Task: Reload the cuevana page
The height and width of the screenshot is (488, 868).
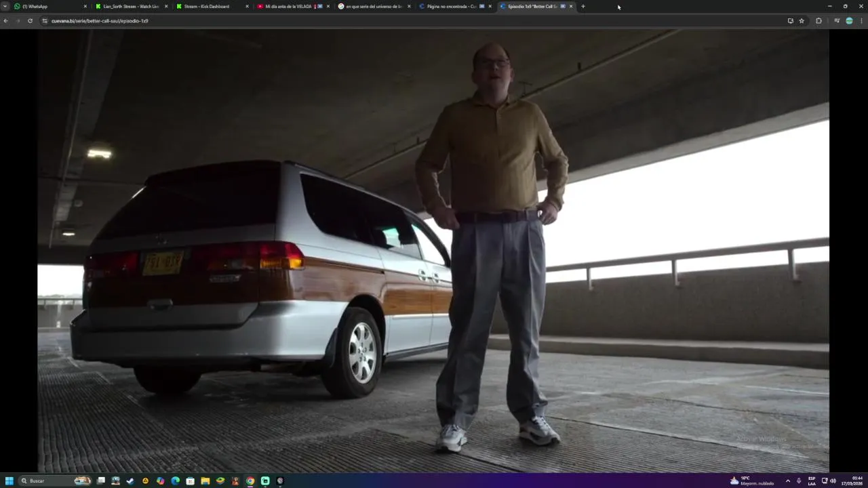Action: pyautogui.click(x=30, y=21)
